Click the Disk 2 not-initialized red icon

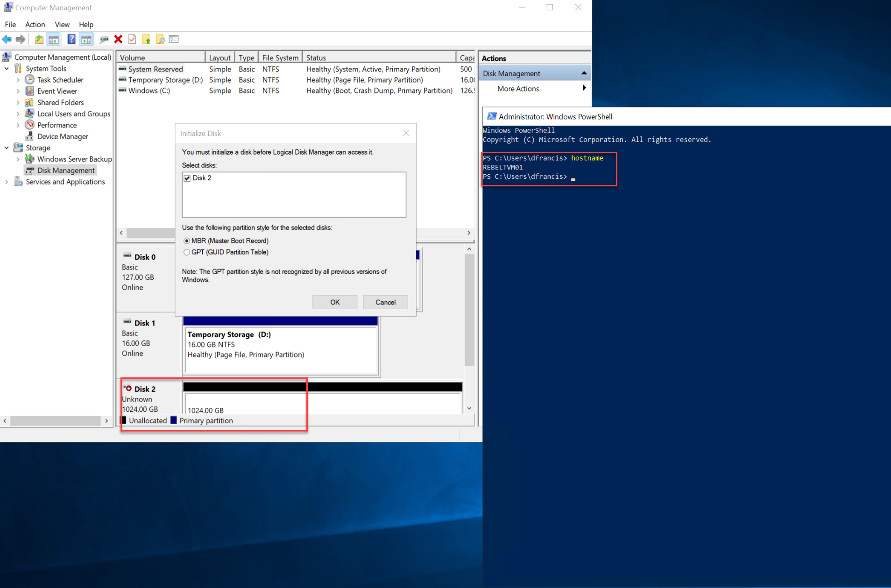[x=127, y=388]
